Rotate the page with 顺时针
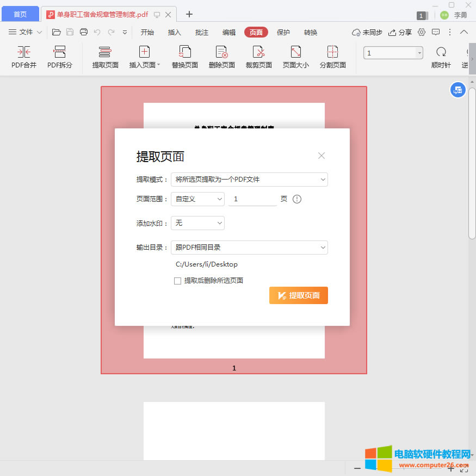 click(x=441, y=57)
